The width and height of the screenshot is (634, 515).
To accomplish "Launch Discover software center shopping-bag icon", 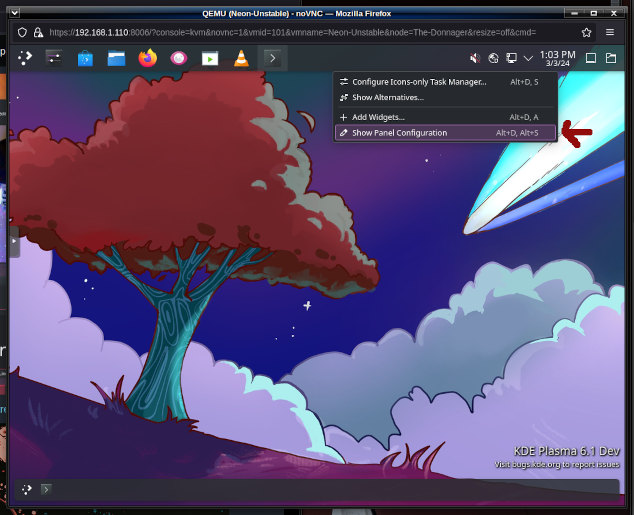I will pyautogui.click(x=85, y=59).
